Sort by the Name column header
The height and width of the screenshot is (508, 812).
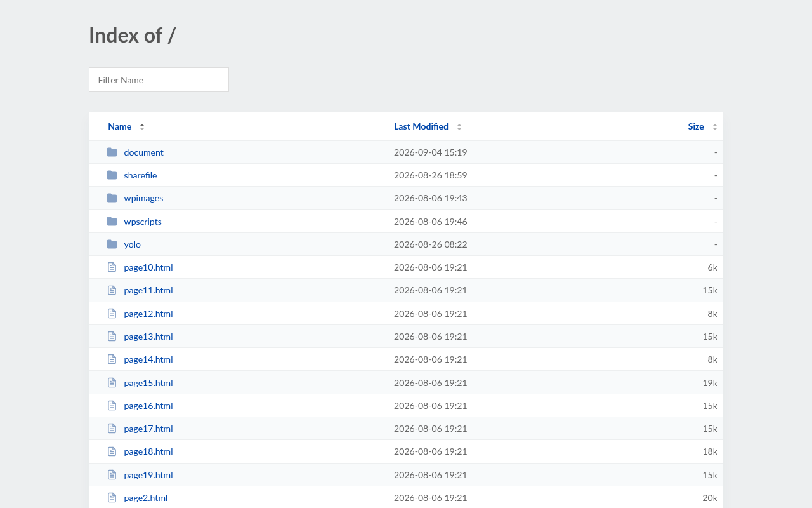(x=120, y=126)
